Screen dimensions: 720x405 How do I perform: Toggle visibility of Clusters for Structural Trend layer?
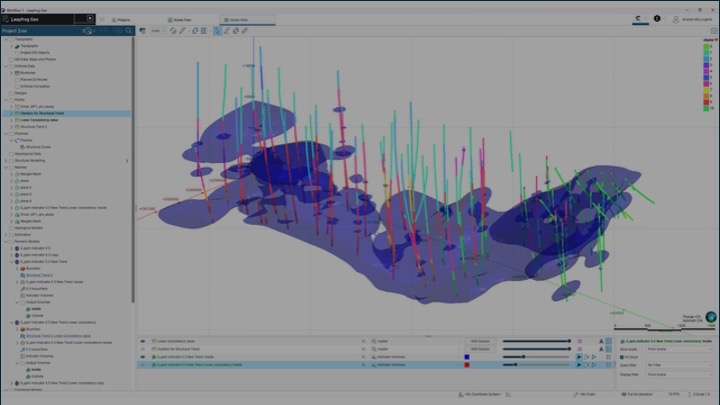click(x=143, y=349)
